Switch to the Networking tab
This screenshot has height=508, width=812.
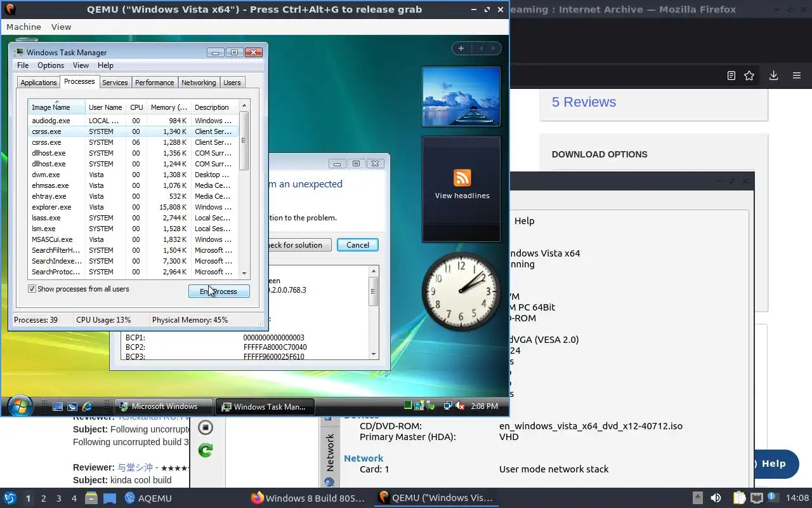coord(199,83)
